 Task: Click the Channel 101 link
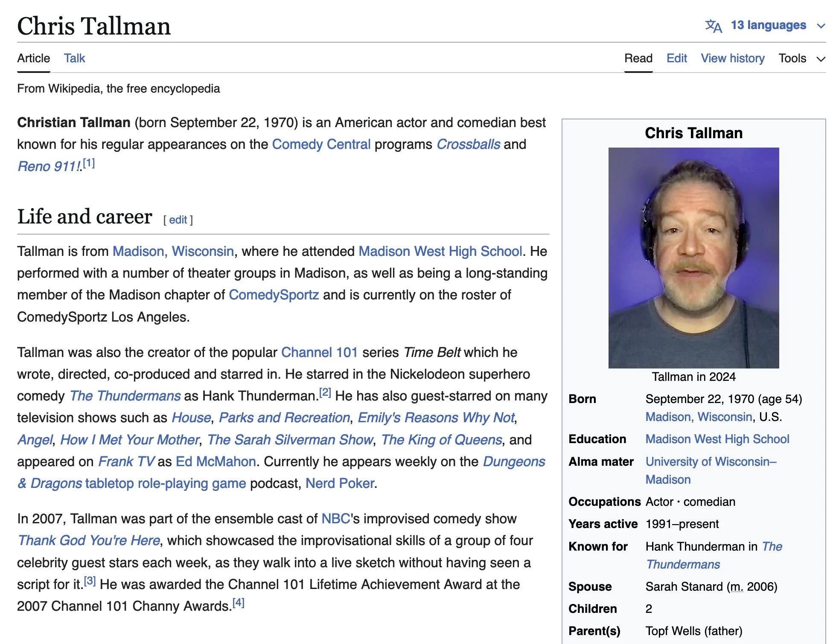(319, 353)
